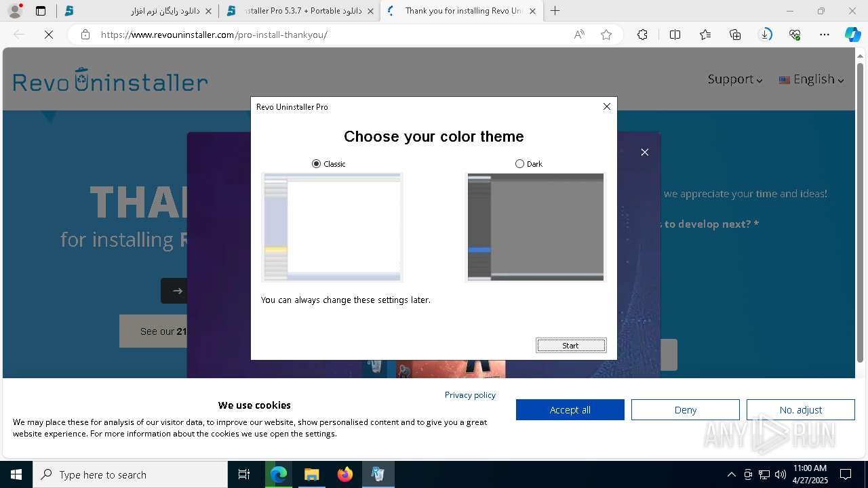
Task: Open the Favorites list in Edge
Action: tap(705, 35)
